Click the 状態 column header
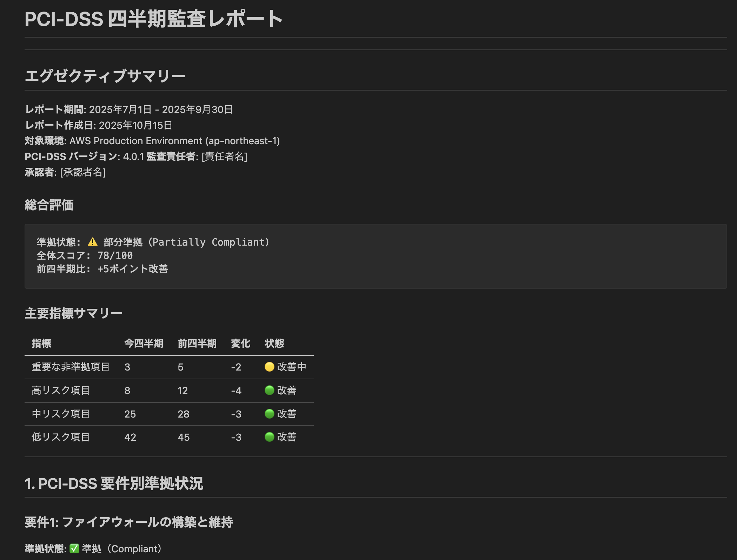This screenshot has height=560, width=737. 274,343
